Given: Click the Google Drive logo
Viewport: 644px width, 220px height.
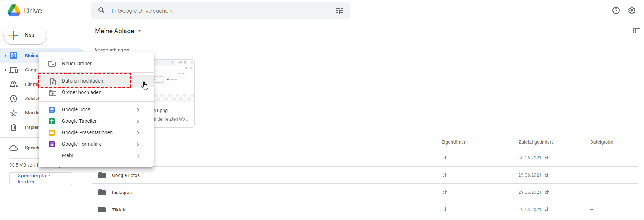Looking at the screenshot, I should click(14, 11).
